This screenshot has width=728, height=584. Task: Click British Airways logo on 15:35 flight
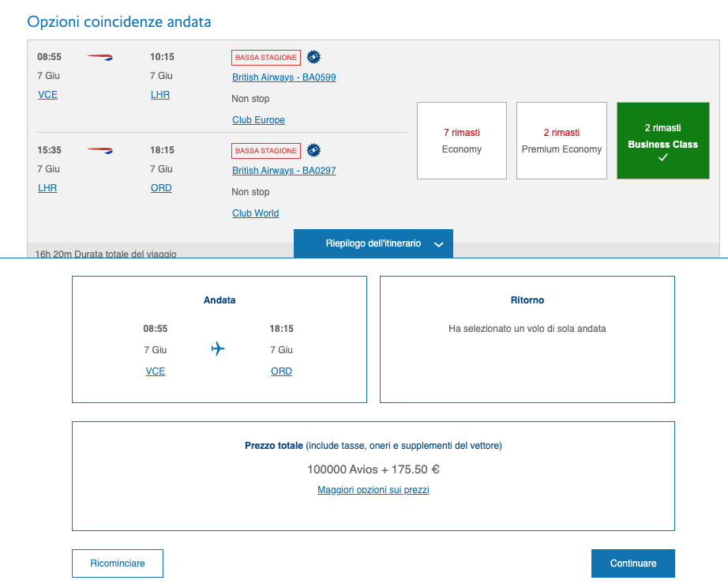100,150
